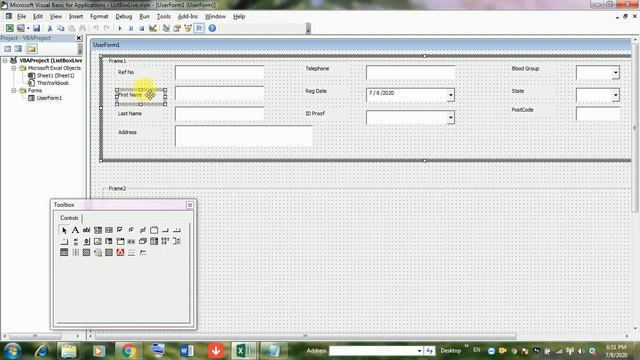Click the Break pause icon
The image size is (640, 360).
(131, 28)
